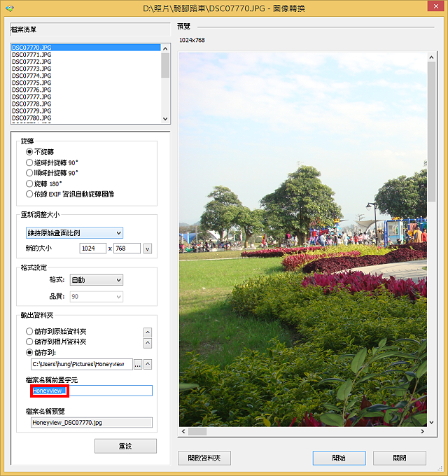
Task: Click the width field showing 1024
Action: 92,248
